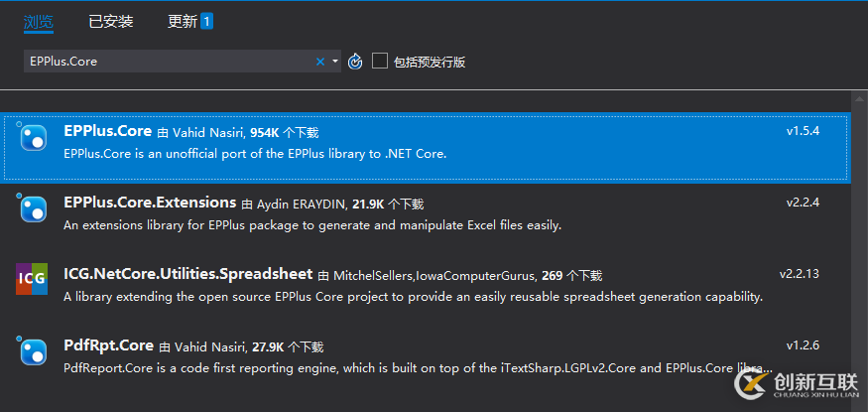Click the refresh search results icon

[355, 62]
